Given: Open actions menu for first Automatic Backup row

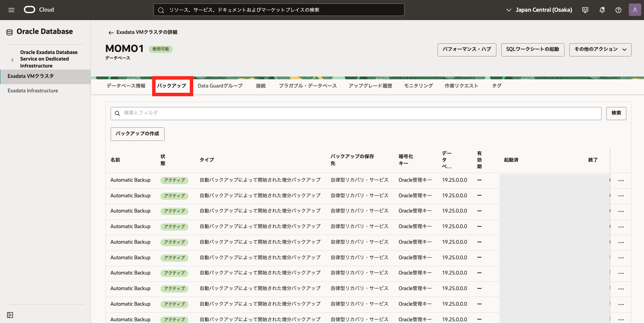Looking at the screenshot, I should tap(621, 180).
